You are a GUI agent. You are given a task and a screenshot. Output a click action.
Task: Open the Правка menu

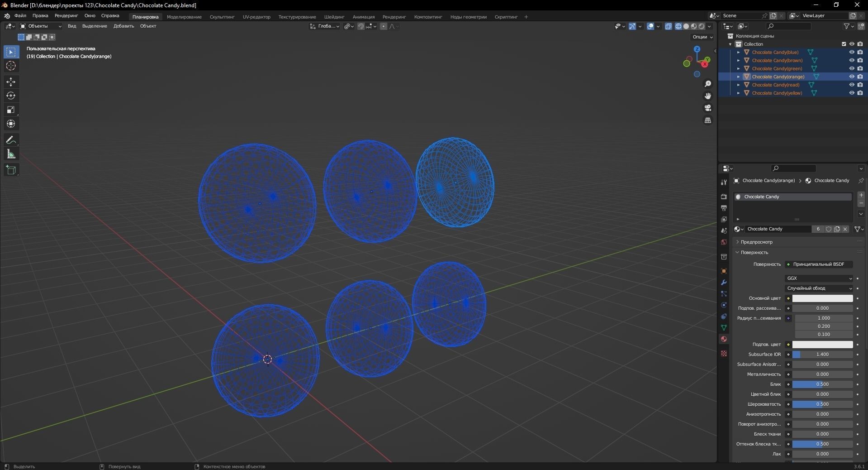pyautogui.click(x=40, y=16)
